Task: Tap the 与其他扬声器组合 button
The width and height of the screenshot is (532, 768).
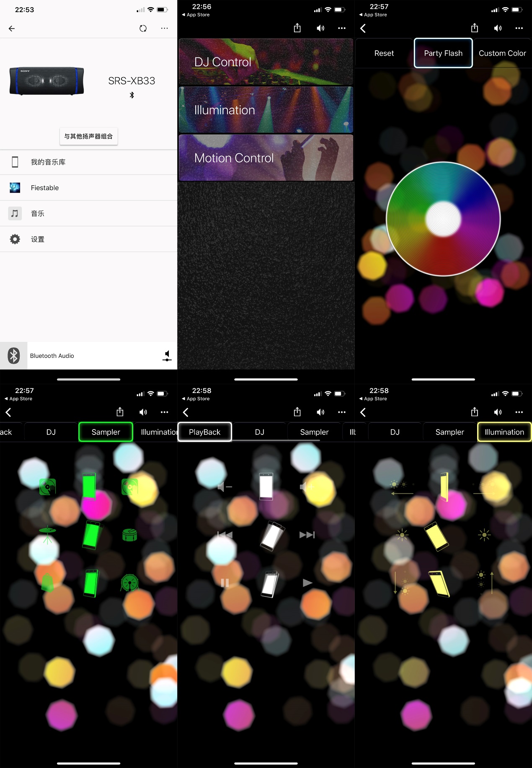Action: pos(88,137)
